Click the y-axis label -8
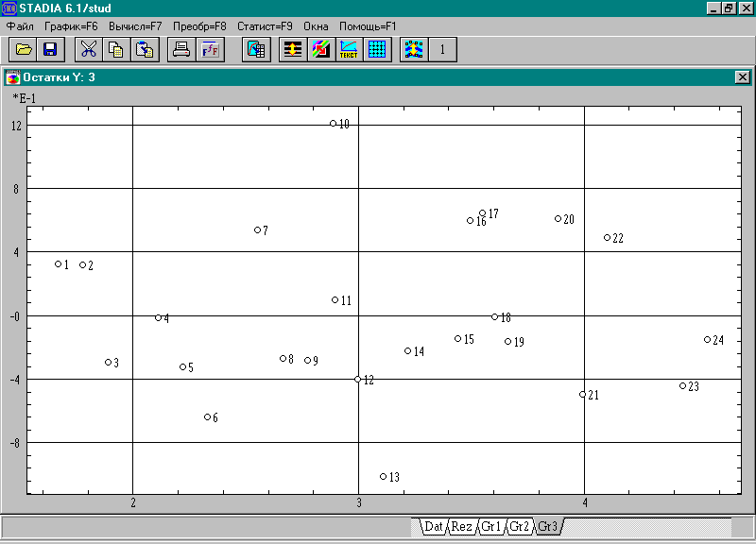756x544 pixels. 15,443
